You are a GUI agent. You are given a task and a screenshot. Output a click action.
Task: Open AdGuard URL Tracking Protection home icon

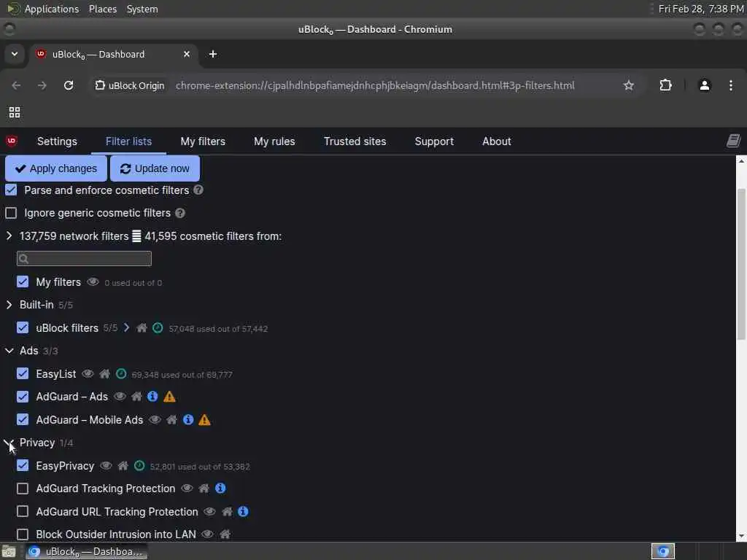[x=228, y=511]
